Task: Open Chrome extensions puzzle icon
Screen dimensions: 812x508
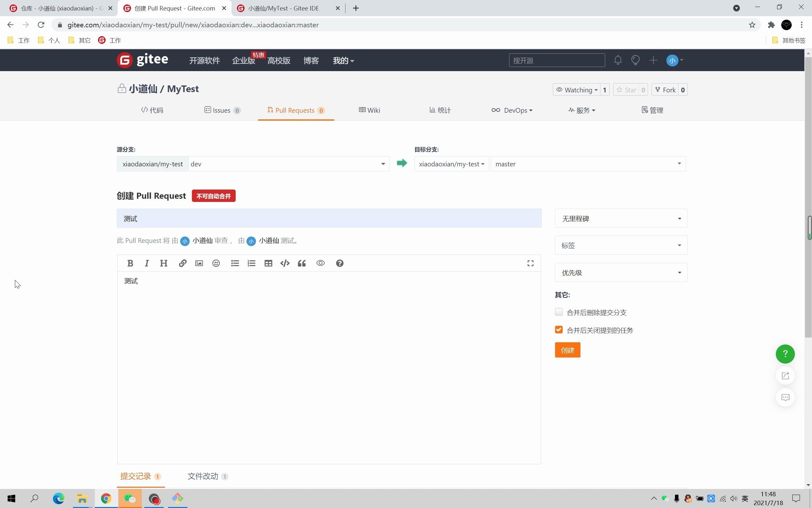Action: 771,25
